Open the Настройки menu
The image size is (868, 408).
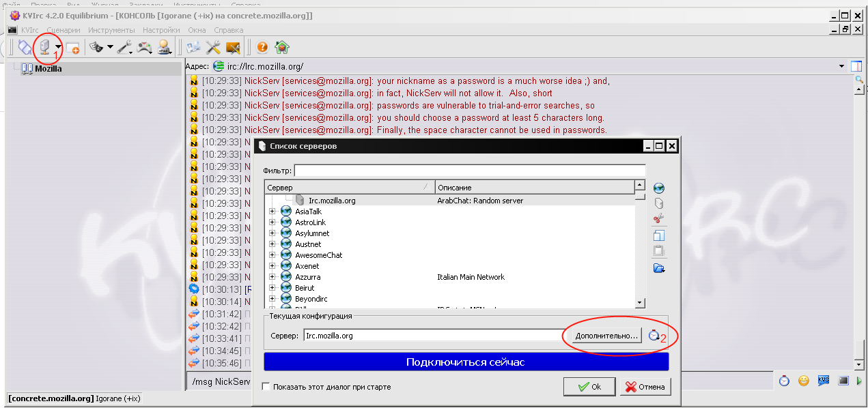(x=161, y=30)
